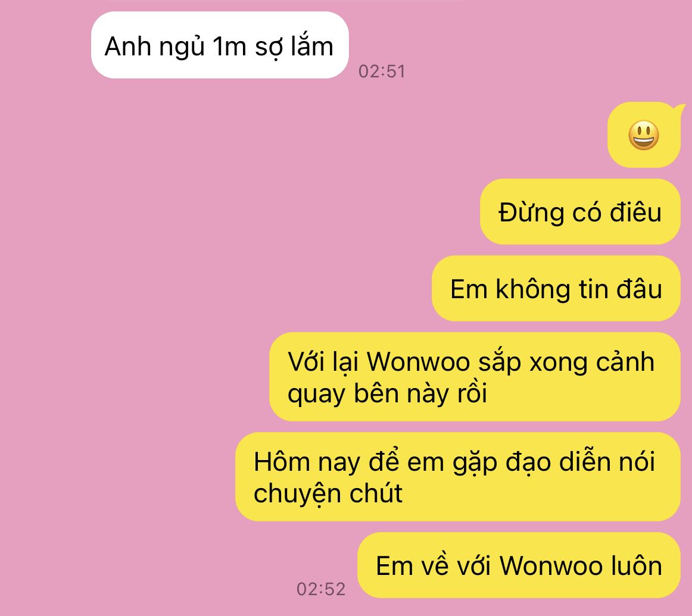Select the "Đừng có điêu" bubble

pyautogui.click(x=580, y=212)
